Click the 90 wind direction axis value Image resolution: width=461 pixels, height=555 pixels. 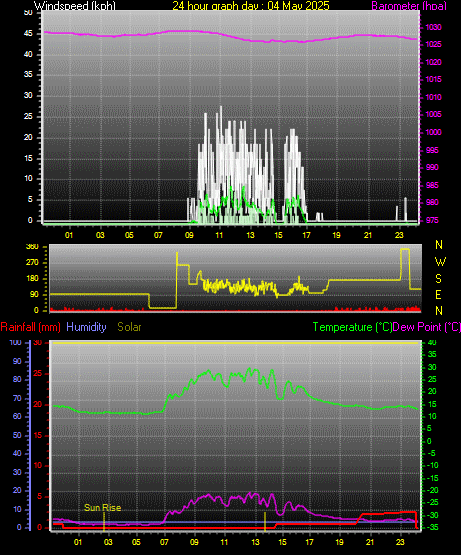click(34, 294)
